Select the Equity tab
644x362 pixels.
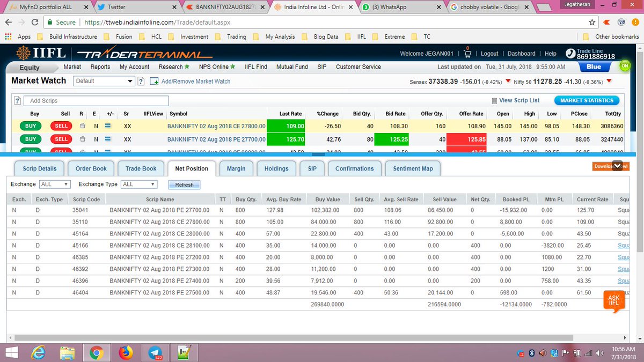tap(30, 68)
